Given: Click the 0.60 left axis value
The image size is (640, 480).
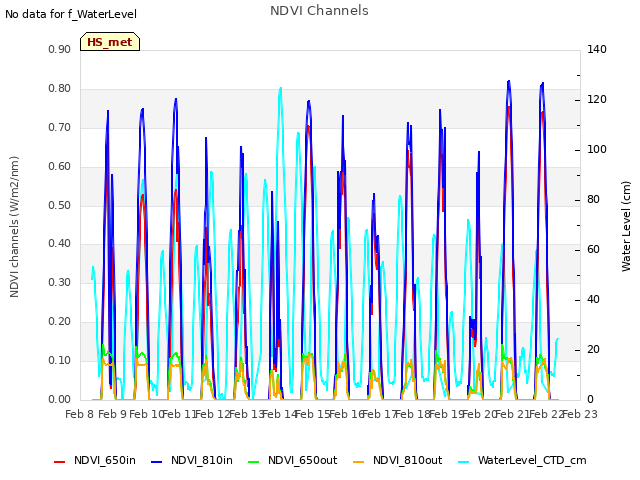Looking at the screenshot, I should pos(60,167).
